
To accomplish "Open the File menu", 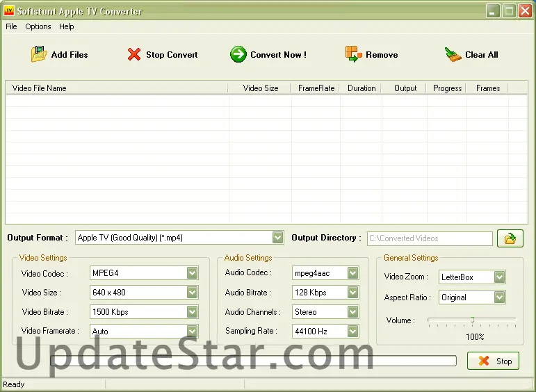I will tap(11, 26).
